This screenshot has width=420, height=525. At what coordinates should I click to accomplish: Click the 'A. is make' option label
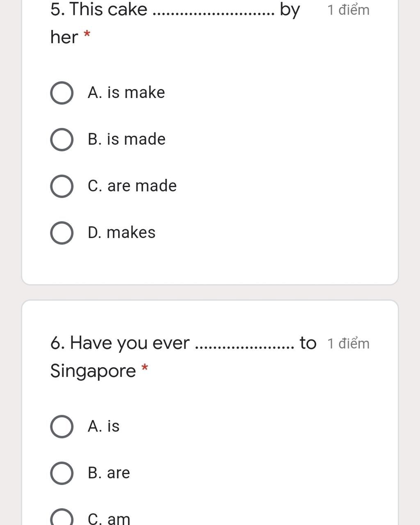(126, 93)
